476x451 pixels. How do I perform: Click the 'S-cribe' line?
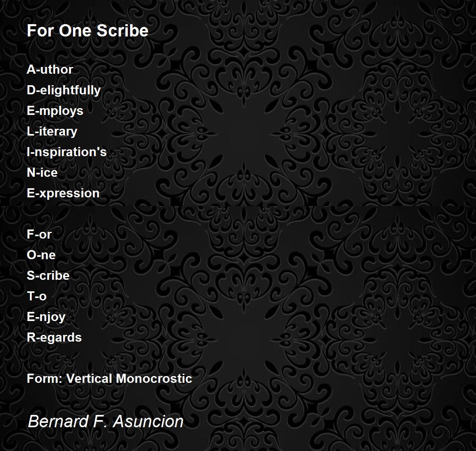point(48,275)
